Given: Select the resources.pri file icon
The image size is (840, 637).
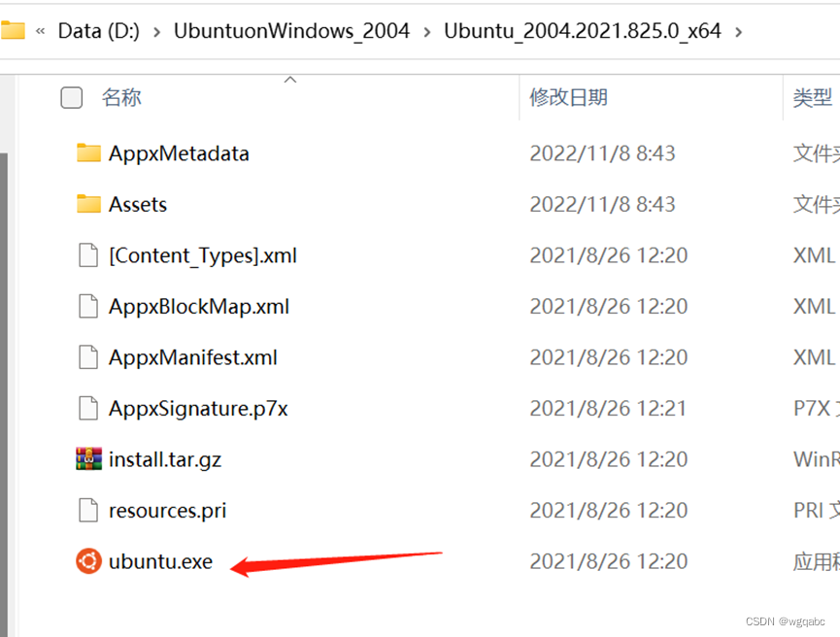Looking at the screenshot, I should [87, 510].
